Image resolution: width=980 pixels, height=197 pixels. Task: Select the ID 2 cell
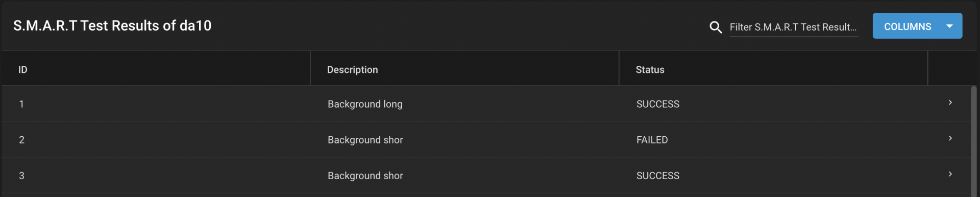21,140
